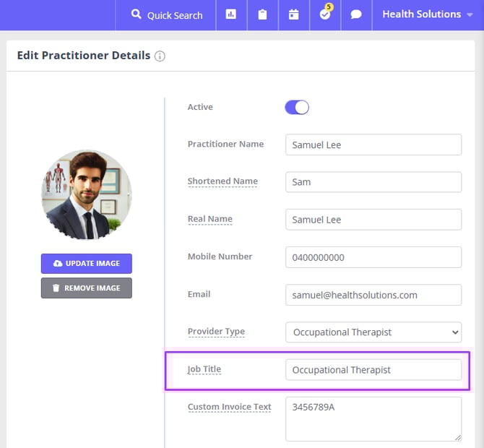
Task: Click the practitioner profile photo
Action: (x=87, y=195)
